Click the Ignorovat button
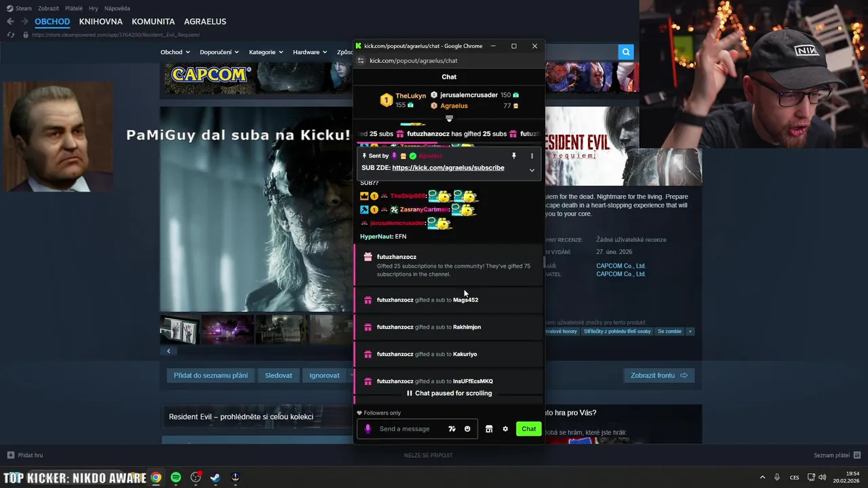 pos(324,375)
